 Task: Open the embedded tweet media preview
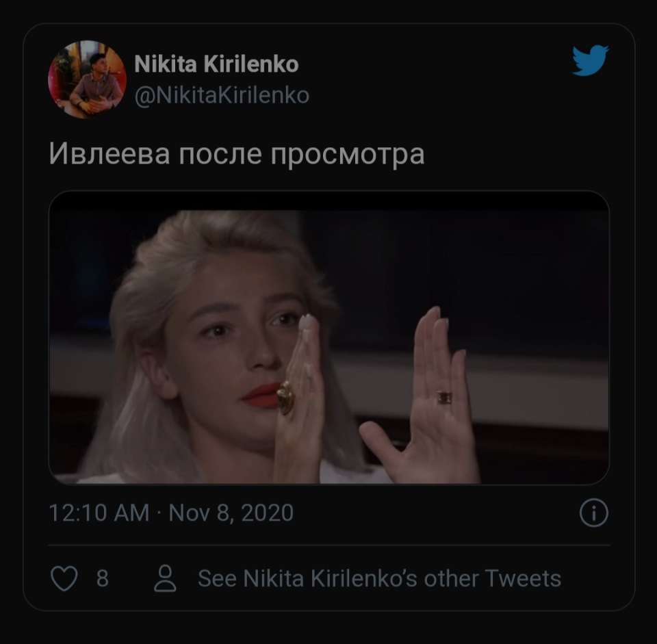click(x=328, y=337)
